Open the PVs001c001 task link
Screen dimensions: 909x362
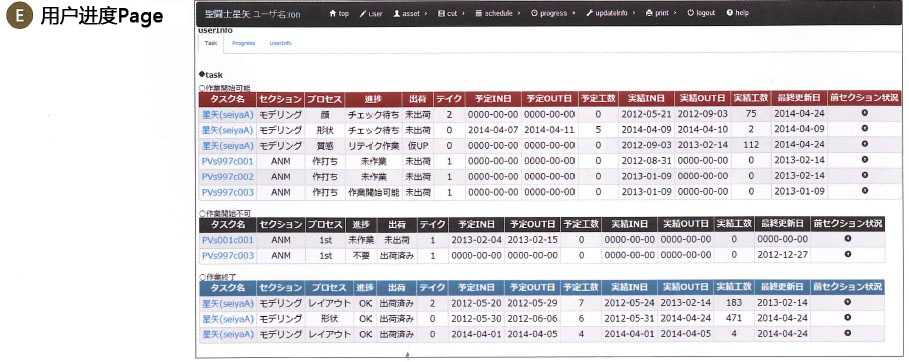pyautogui.click(x=228, y=240)
